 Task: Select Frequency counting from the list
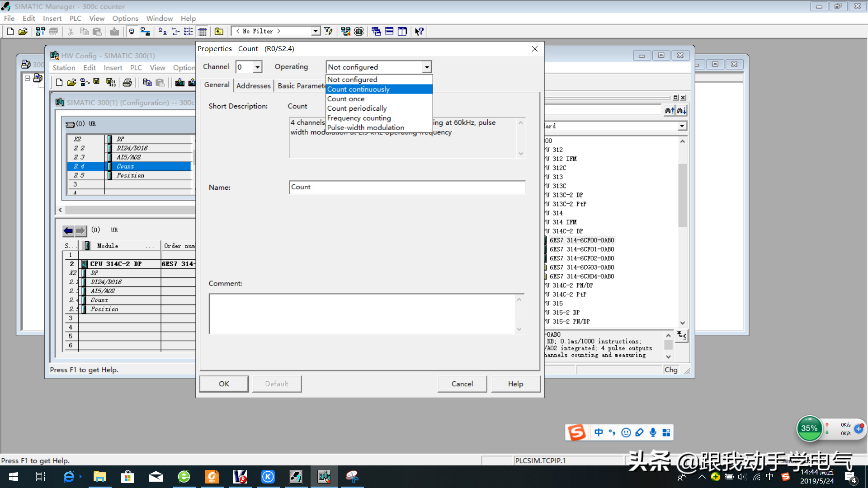pos(359,118)
